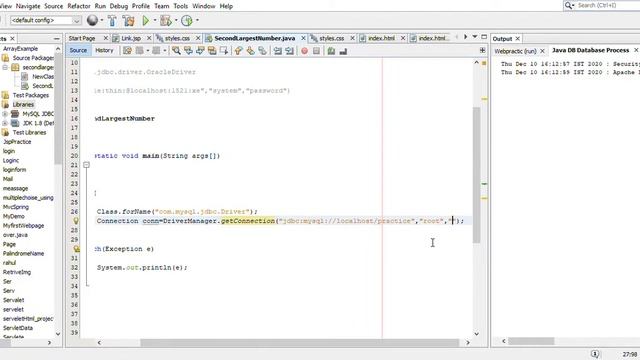Viewport: 640px width, 360px height.
Task: Open the Source menu
Action: (53, 6)
